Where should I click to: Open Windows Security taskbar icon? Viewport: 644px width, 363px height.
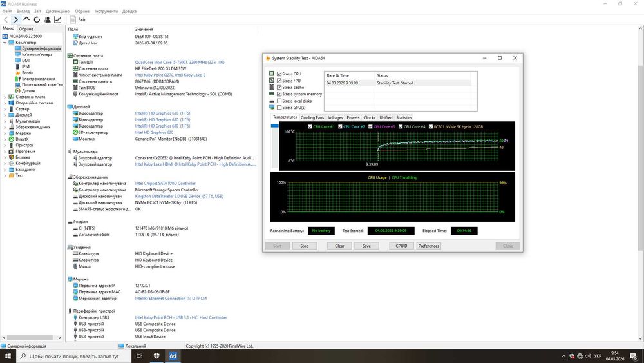156,356
